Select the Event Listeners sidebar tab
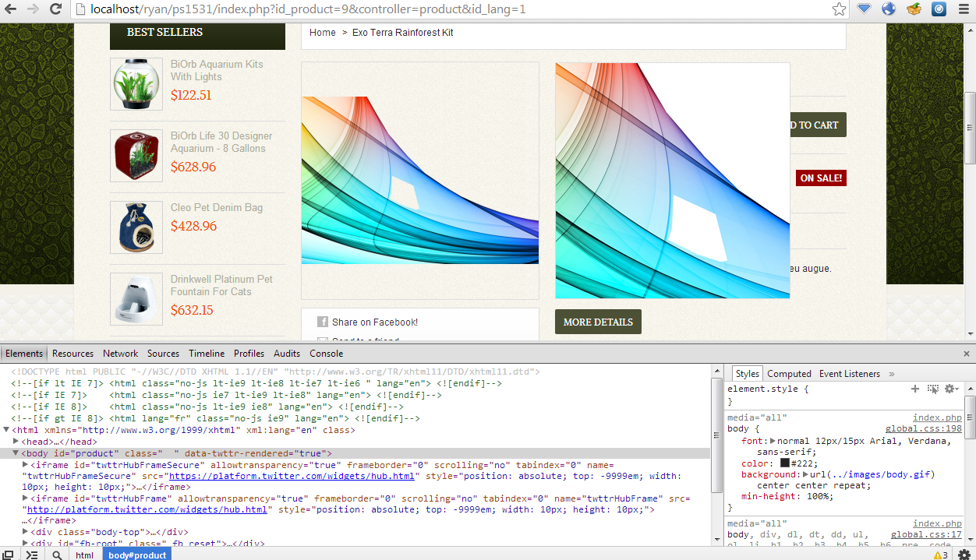976x560 pixels. [849, 374]
